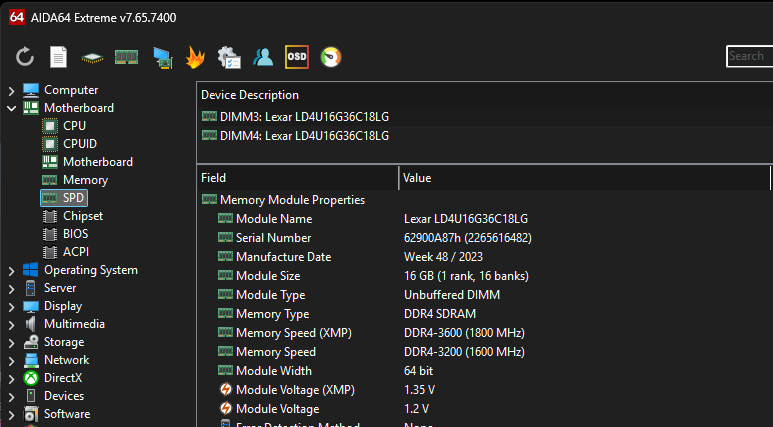Click the 1.2 V voltage value

coord(417,409)
